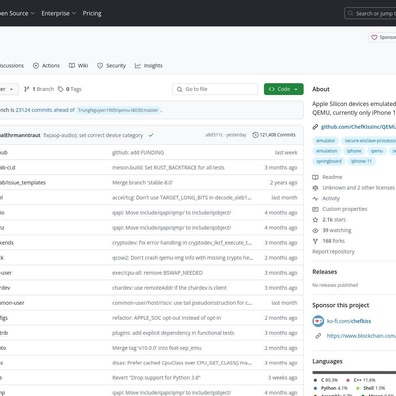396x396 pixels.
Task: Open the branch selector dropdown
Action: click(x=8, y=89)
